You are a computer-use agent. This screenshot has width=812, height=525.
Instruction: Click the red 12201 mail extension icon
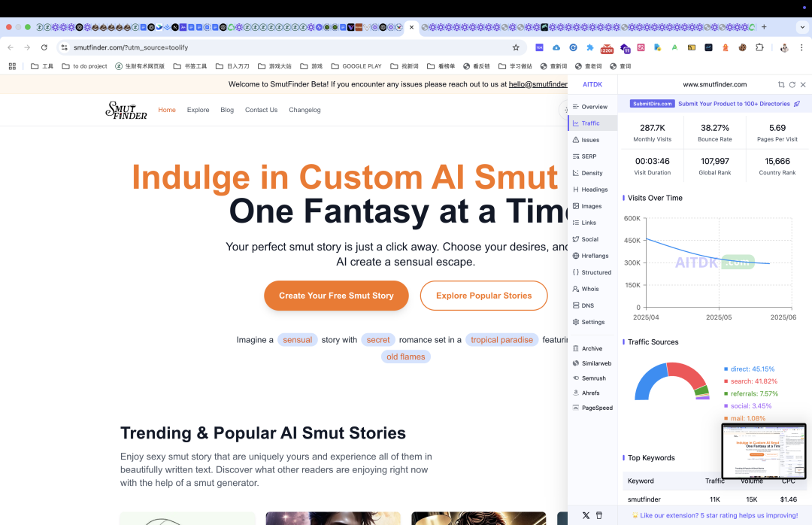607,49
